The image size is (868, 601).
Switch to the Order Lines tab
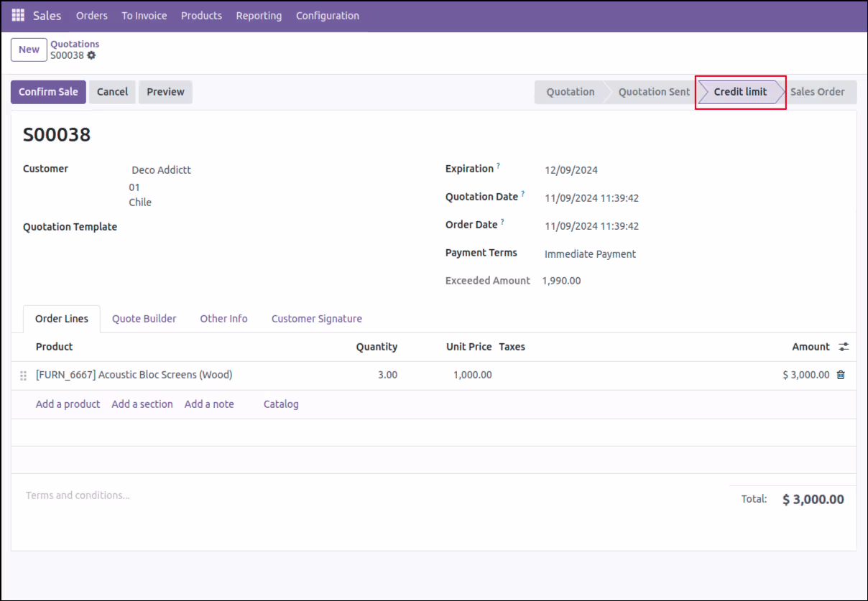[62, 319]
